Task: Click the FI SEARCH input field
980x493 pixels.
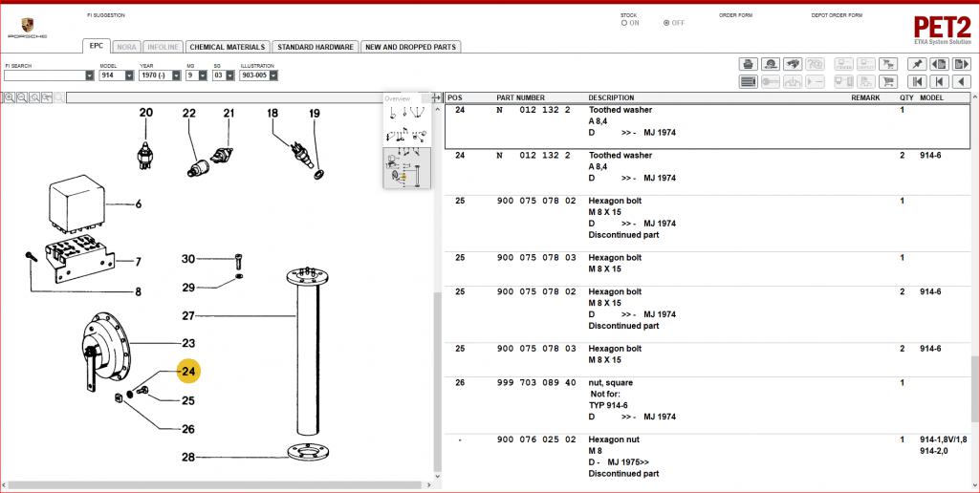Action: [44, 75]
